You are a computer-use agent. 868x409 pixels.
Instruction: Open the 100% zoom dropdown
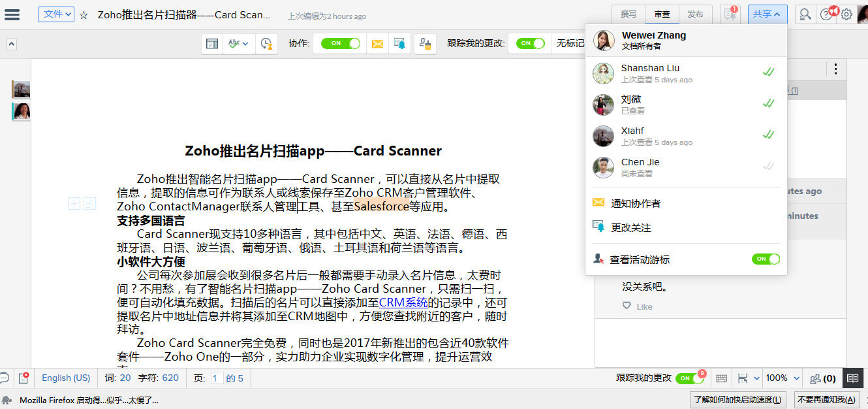(x=783, y=378)
